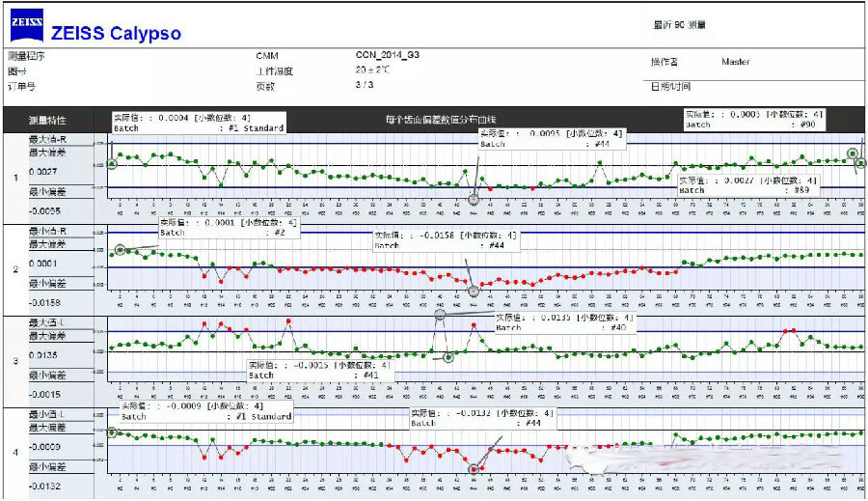Click the chart title "每个齿面偏差数值分布曲线"
The height and width of the screenshot is (501, 868).
441,120
